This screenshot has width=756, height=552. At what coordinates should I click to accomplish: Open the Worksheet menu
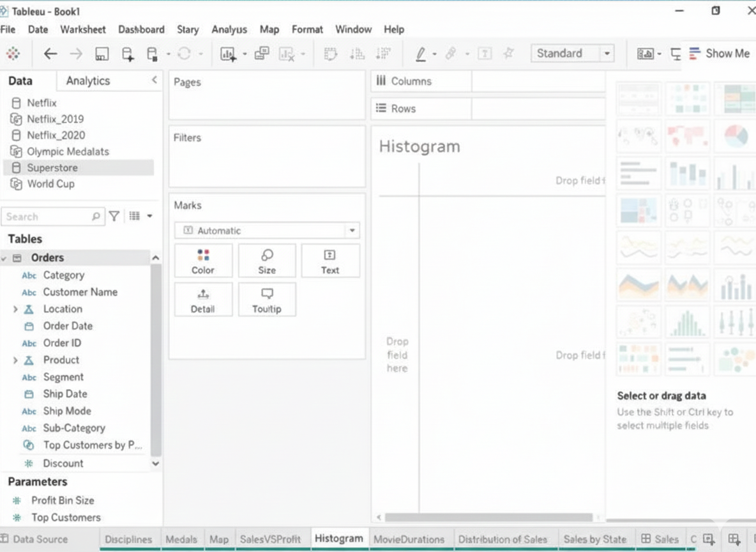(83, 29)
